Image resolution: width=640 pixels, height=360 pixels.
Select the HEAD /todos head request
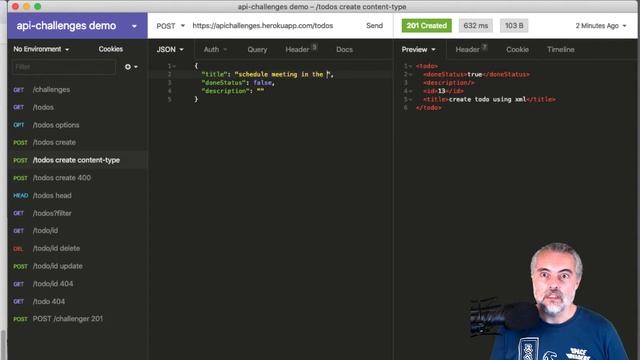point(78,196)
